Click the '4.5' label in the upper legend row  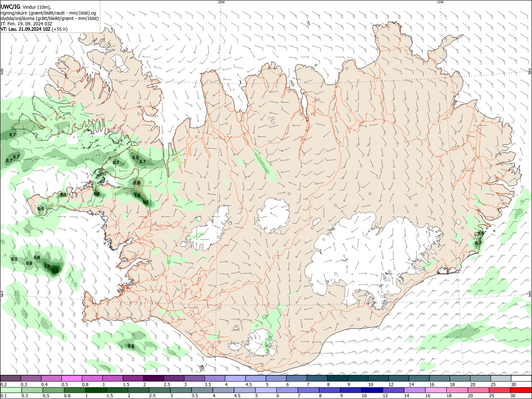249,384
